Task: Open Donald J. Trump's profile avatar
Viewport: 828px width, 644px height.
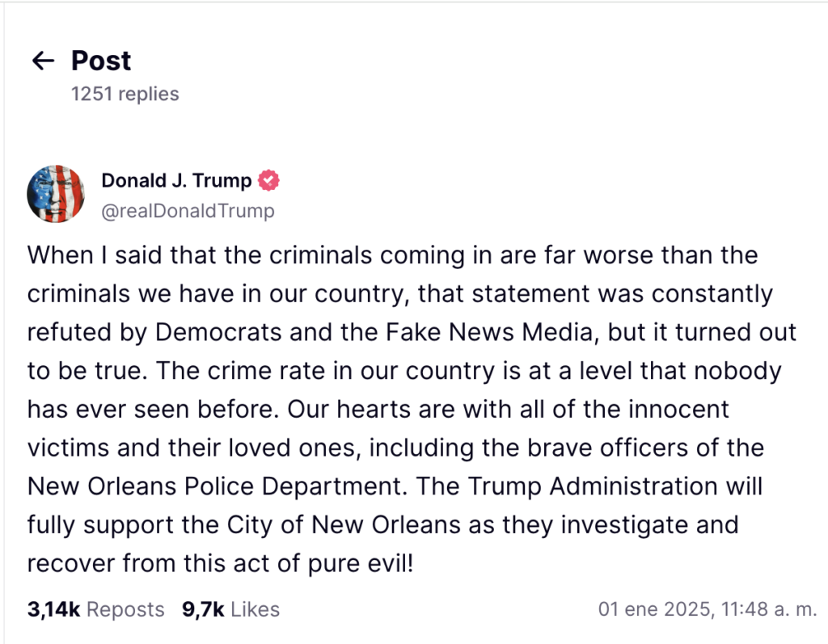Action: point(56,194)
